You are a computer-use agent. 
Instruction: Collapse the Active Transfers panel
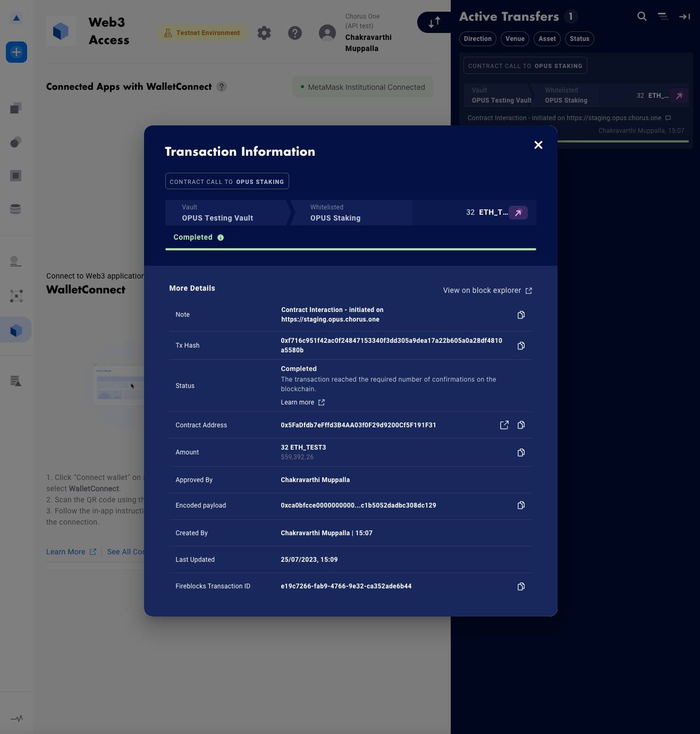point(685,16)
